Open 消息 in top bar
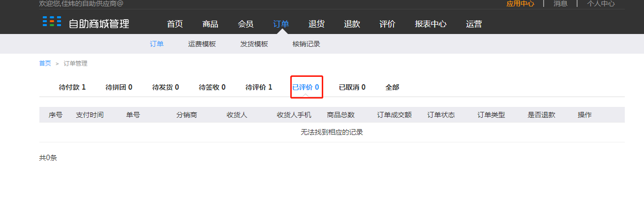Image resolution: width=644 pixels, height=203 pixels. 560,3
